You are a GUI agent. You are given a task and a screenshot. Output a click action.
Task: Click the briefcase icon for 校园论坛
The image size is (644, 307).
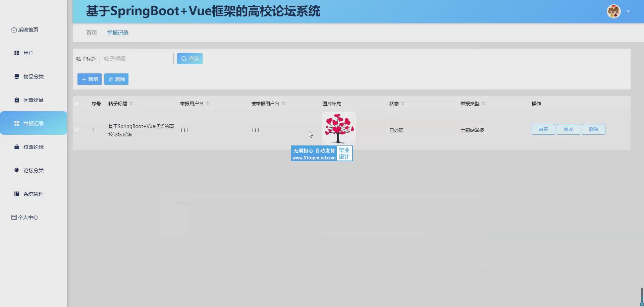click(x=17, y=147)
